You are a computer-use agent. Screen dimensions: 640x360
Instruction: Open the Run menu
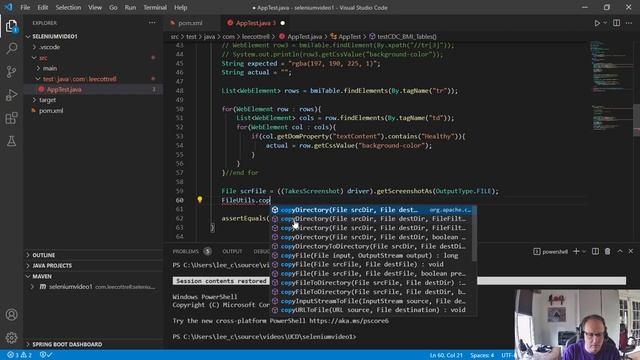pos(130,7)
